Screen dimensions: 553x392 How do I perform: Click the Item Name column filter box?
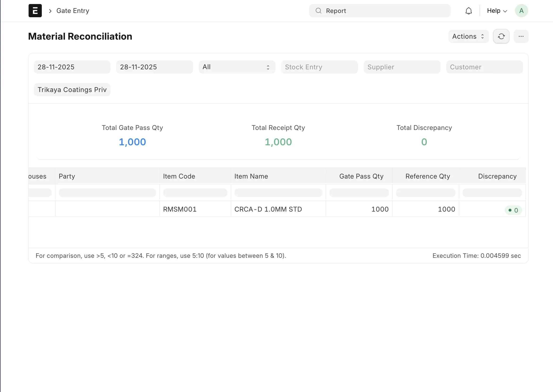[278, 193]
